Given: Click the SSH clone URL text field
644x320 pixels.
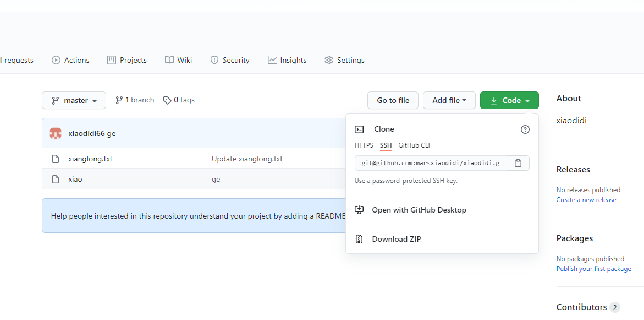Looking at the screenshot, I should click(431, 163).
